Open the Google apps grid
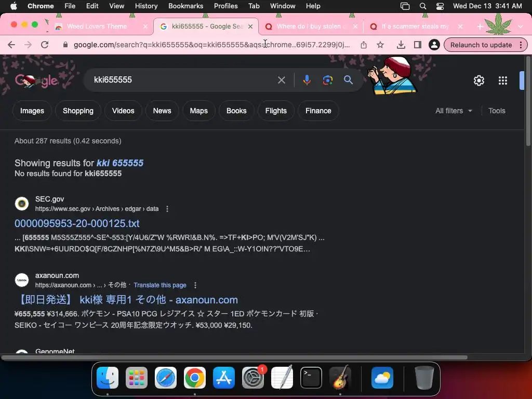 coord(502,81)
